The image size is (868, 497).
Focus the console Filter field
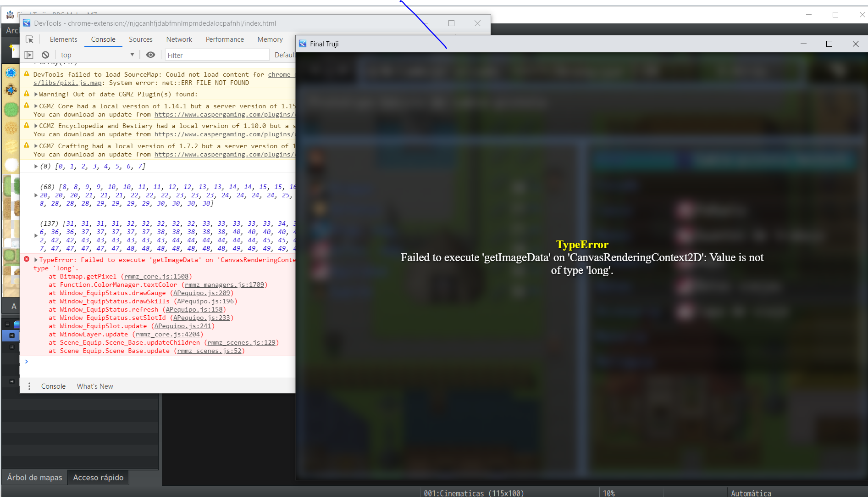coord(217,55)
